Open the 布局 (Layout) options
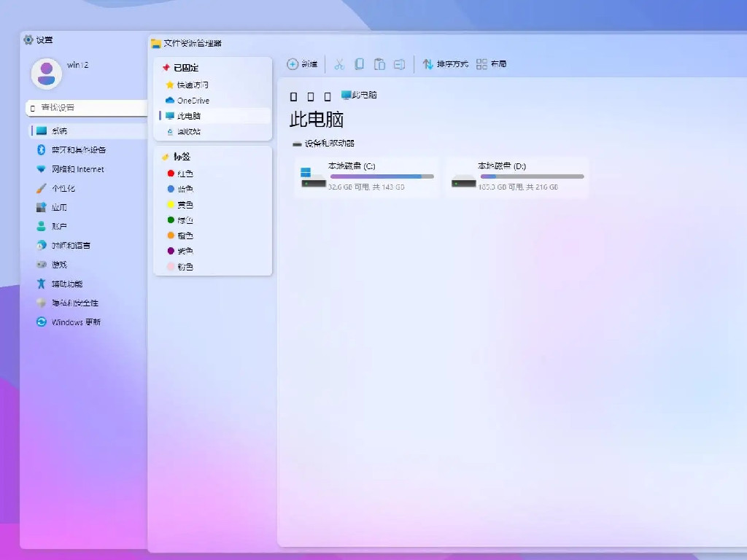This screenshot has height=560, width=747. pos(491,64)
